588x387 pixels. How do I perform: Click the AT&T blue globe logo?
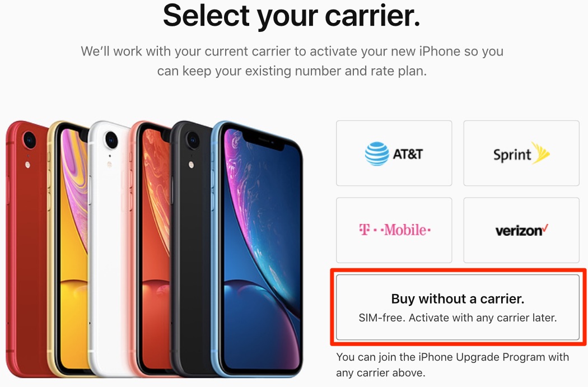(377, 154)
